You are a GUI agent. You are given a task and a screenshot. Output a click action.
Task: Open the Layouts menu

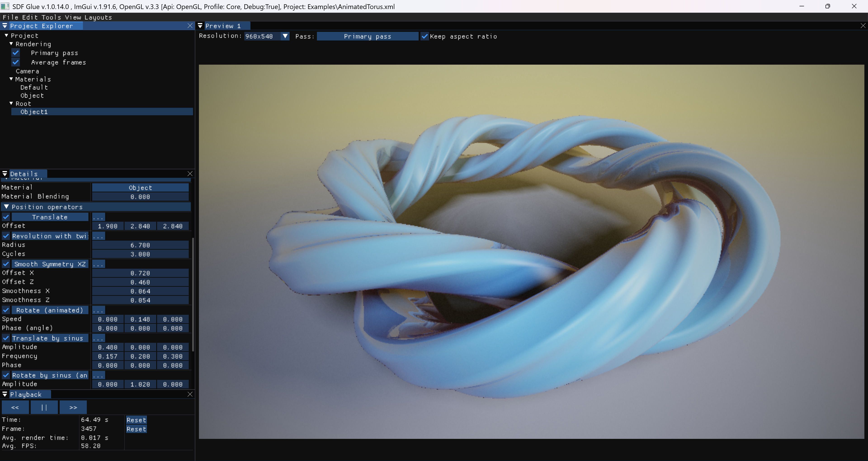tap(98, 17)
